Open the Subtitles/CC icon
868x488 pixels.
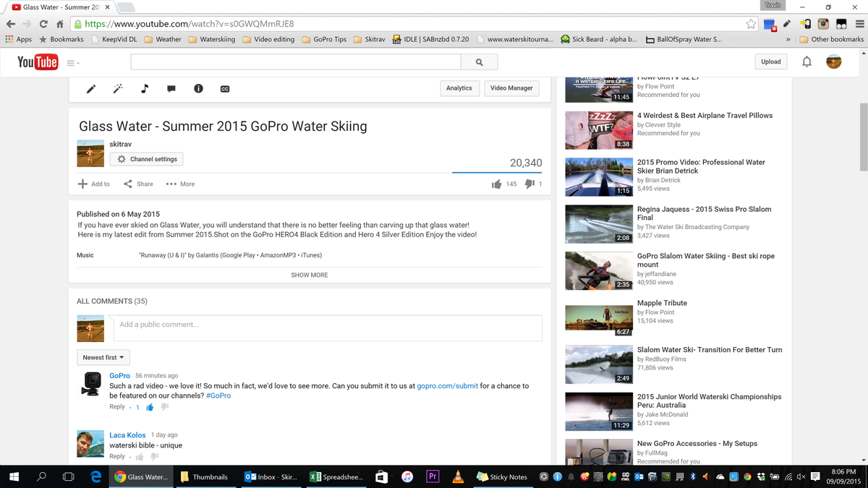pos(225,88)
